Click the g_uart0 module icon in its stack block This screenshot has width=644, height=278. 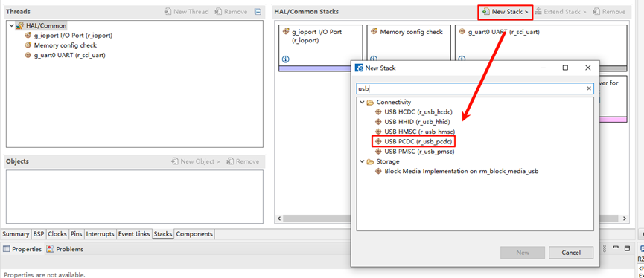(462, 31)
